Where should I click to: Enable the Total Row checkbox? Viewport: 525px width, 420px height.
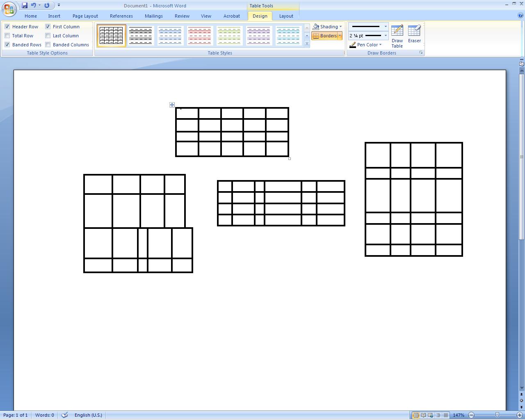click(7, 36)
